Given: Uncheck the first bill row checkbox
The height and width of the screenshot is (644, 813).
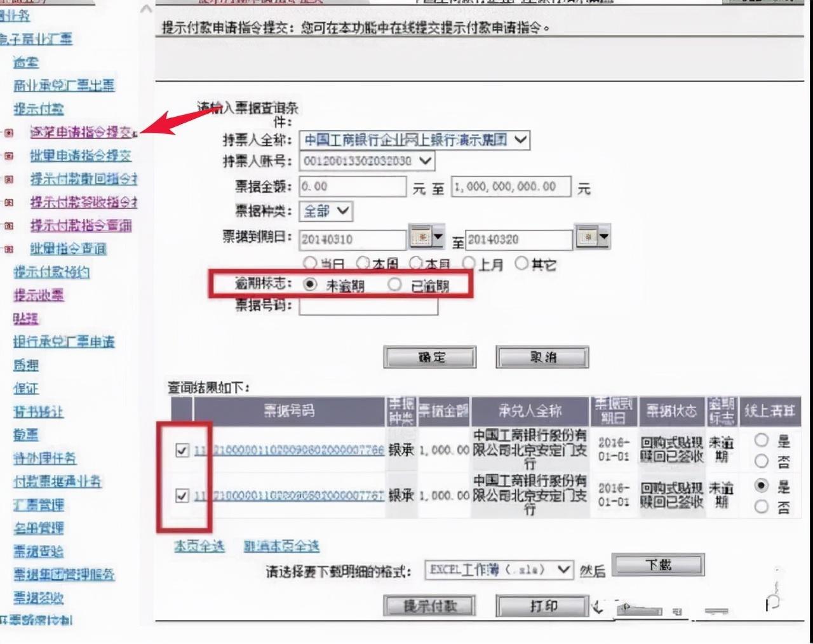Looking at the screenshot, I should click(x=182, y=451).
